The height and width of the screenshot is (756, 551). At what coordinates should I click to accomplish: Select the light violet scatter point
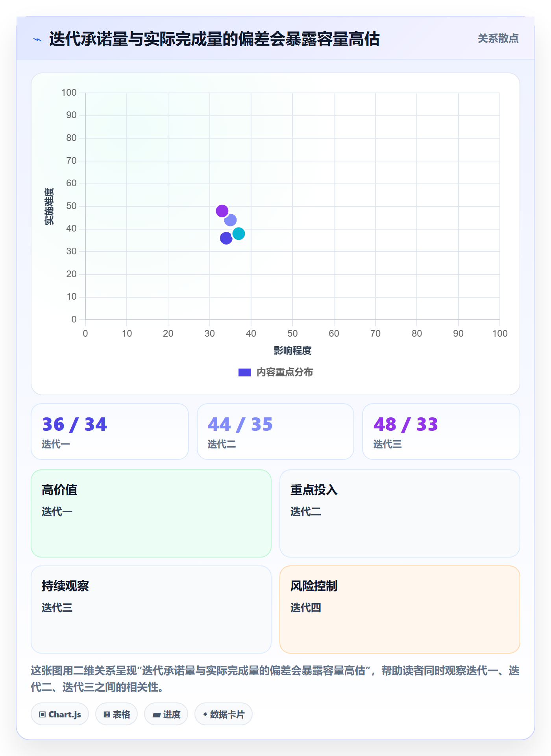230,220
